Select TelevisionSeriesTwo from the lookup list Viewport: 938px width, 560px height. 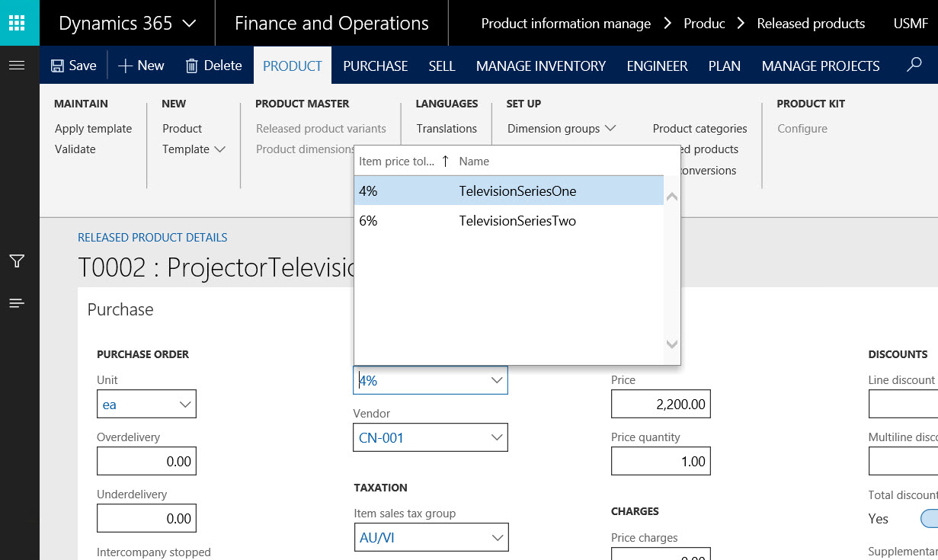(517, 221)
